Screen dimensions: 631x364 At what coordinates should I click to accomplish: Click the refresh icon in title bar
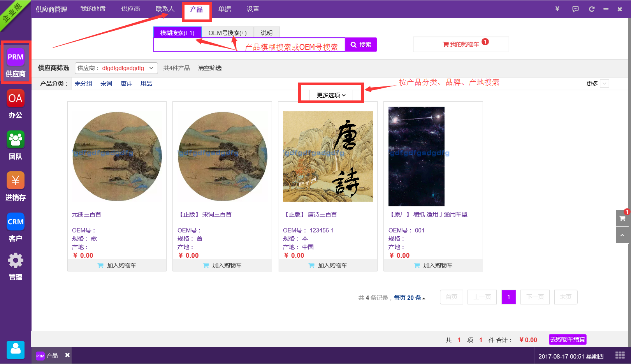coord(592,9)
